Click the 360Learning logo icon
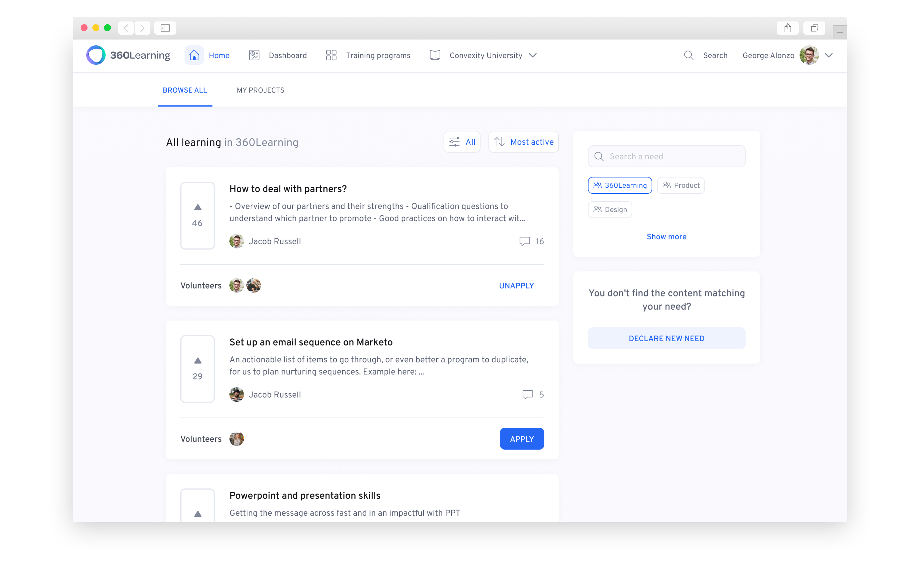This screenshot has height=577, width=924. point(96,55)
